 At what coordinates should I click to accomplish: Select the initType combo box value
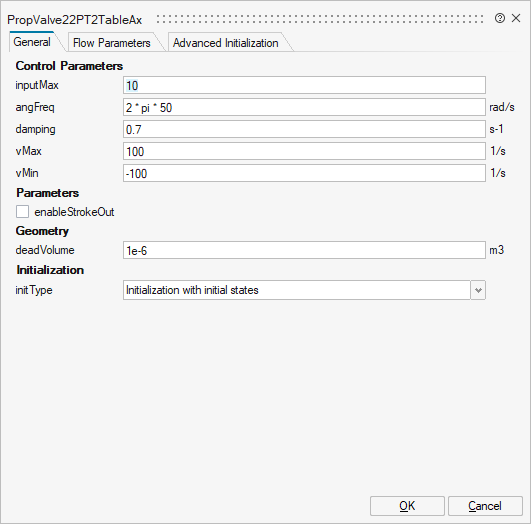coord(297,290)
